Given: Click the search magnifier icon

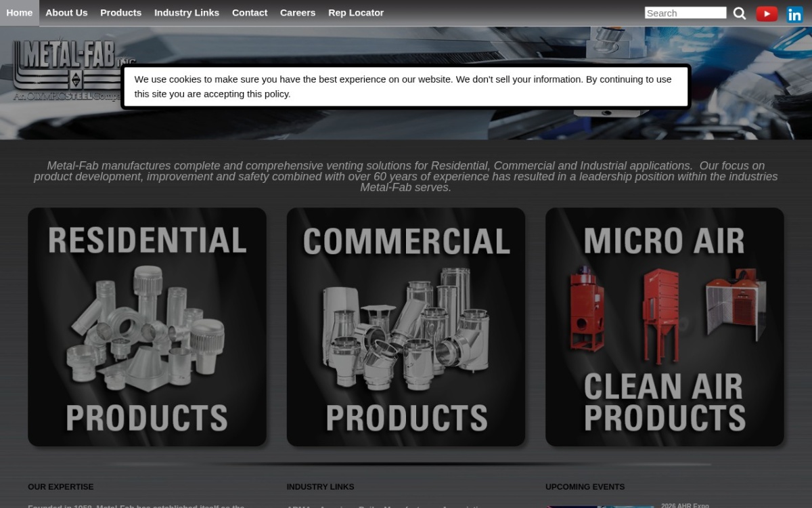Looking at the screenshot, I should click(x=740, y=14).
